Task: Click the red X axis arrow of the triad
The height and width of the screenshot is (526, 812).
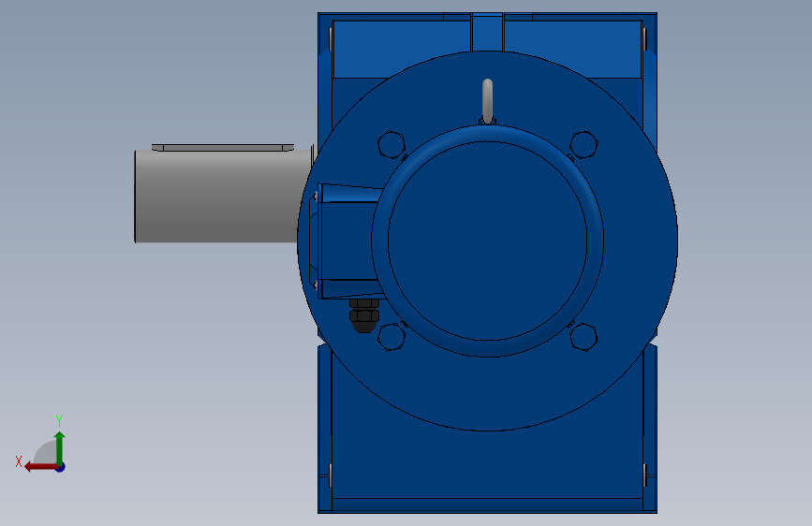Action: (41, 467)
